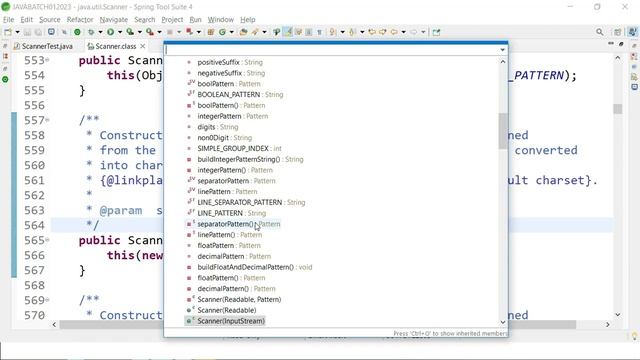Collapse the fold marker at line 557
This screenshot has height=360, width=640.
click(x=47, y=120)
